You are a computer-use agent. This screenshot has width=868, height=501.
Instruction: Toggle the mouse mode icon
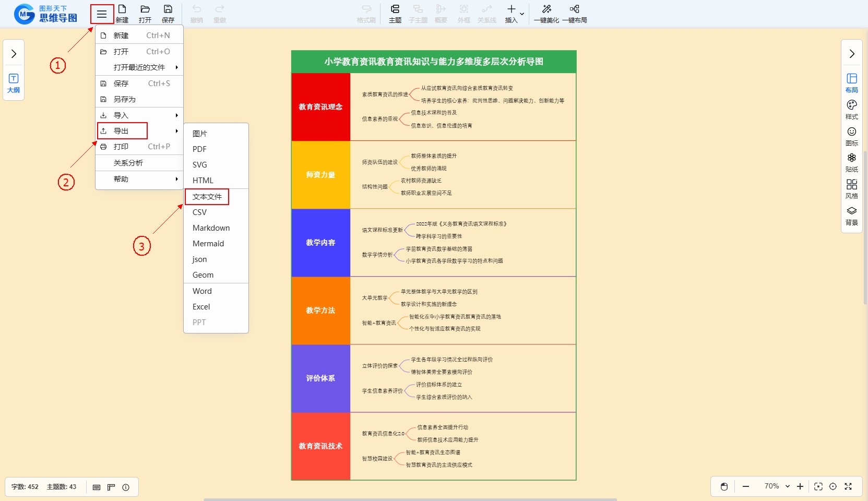click(x=724, y=486)
